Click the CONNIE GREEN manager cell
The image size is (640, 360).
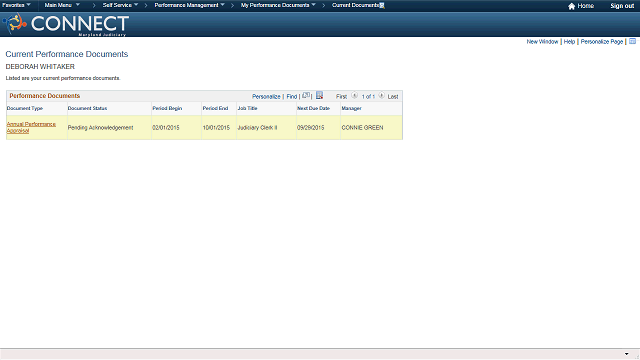click(x=362, y=128)
